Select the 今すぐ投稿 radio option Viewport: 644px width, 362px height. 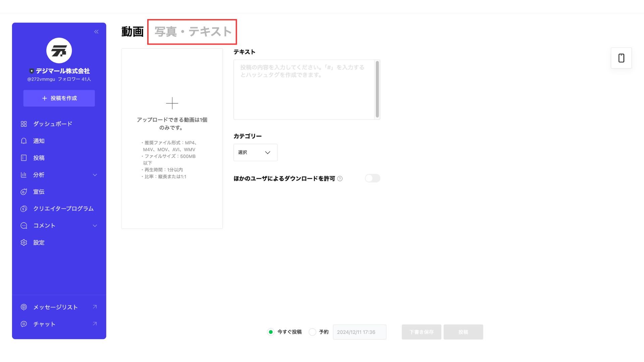click(x=271, y=332)
